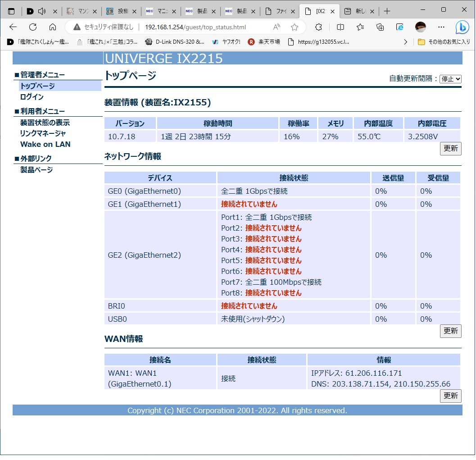The height and width of the screenshot is (460, 476).
Task: Open a new tab with the plus icon
Action: point(387,12)
